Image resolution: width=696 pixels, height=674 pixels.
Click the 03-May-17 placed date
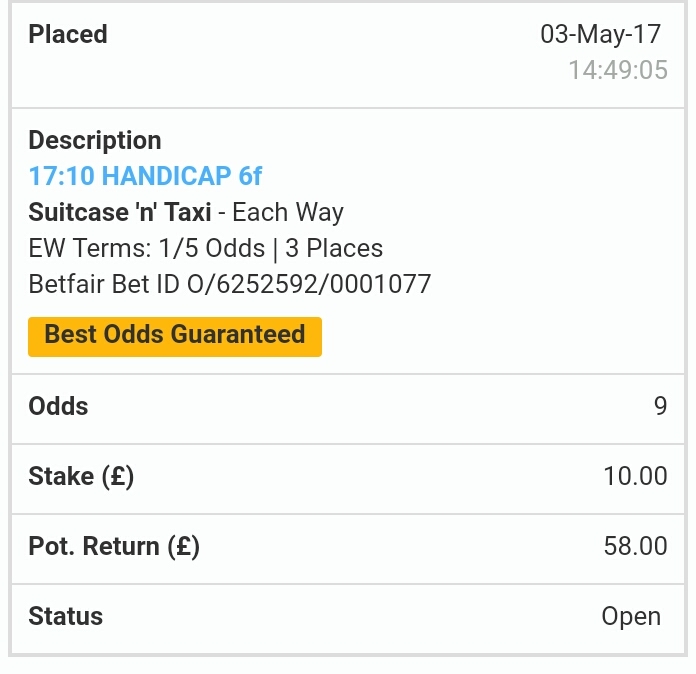[601, 35]
